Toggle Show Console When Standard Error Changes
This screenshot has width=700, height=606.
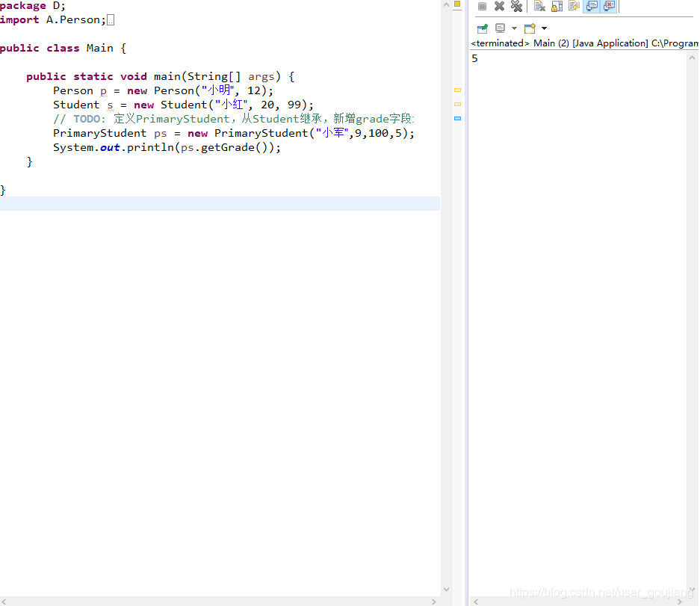pos(609,6)
